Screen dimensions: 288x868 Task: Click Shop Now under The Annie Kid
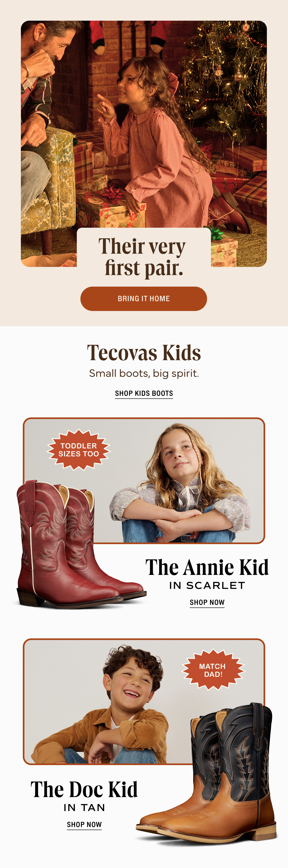207,603
